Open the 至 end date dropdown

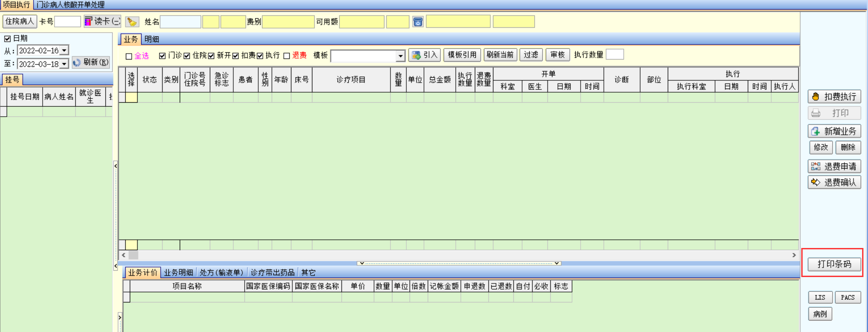point(64,64)
